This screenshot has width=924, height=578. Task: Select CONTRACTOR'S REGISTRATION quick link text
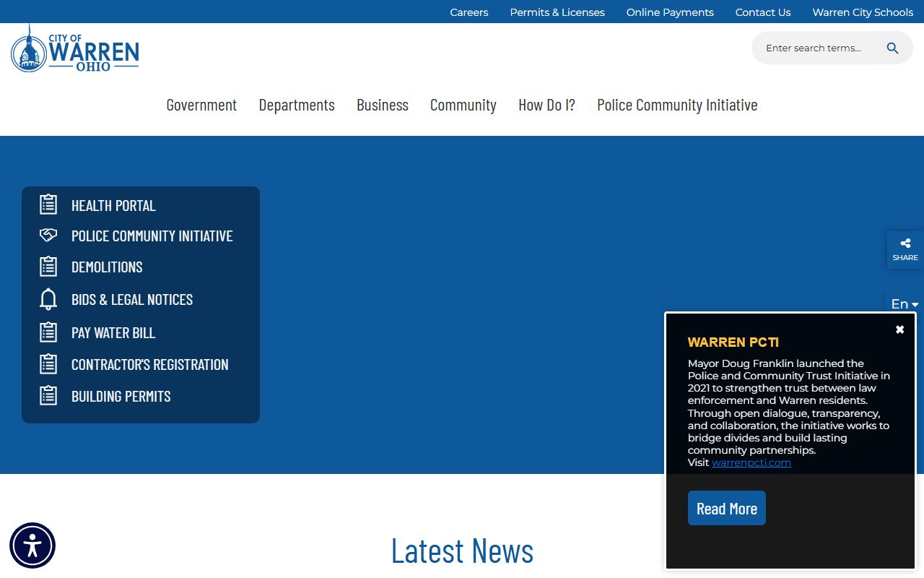coord(150,365)
